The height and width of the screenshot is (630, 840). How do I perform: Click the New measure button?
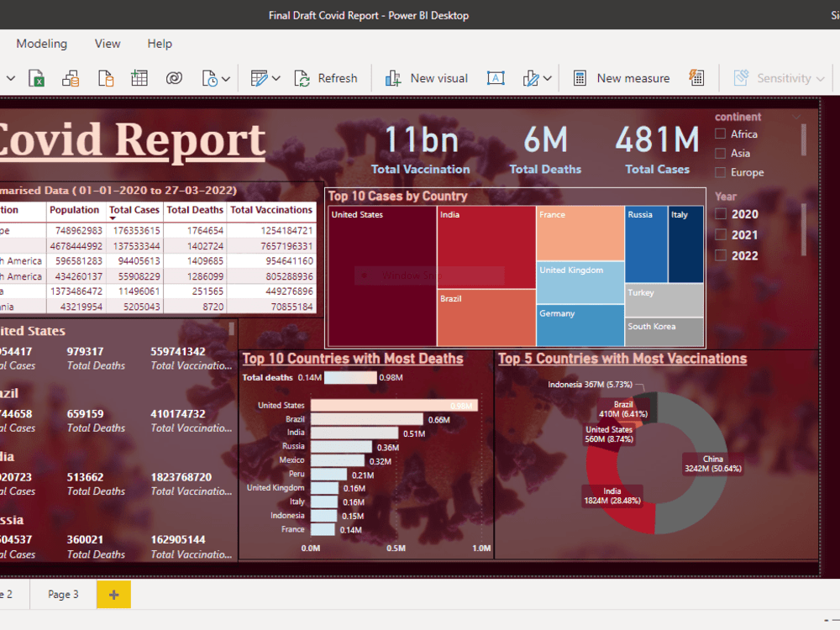pos(622,78)
